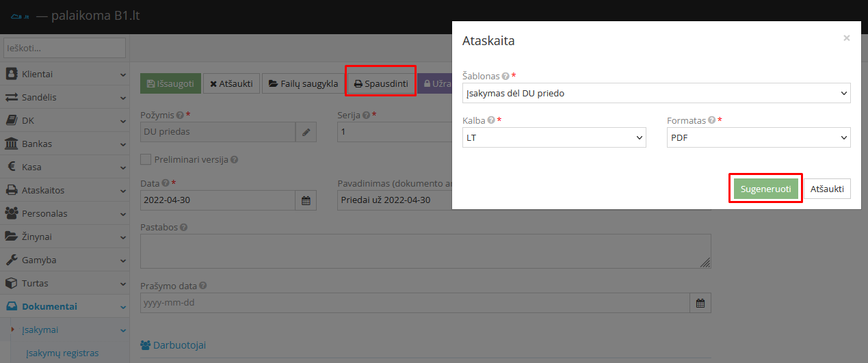Collapse Dokumentai menu chevron
This screenshot has width=868, height=363.
[x=123, y=306]
